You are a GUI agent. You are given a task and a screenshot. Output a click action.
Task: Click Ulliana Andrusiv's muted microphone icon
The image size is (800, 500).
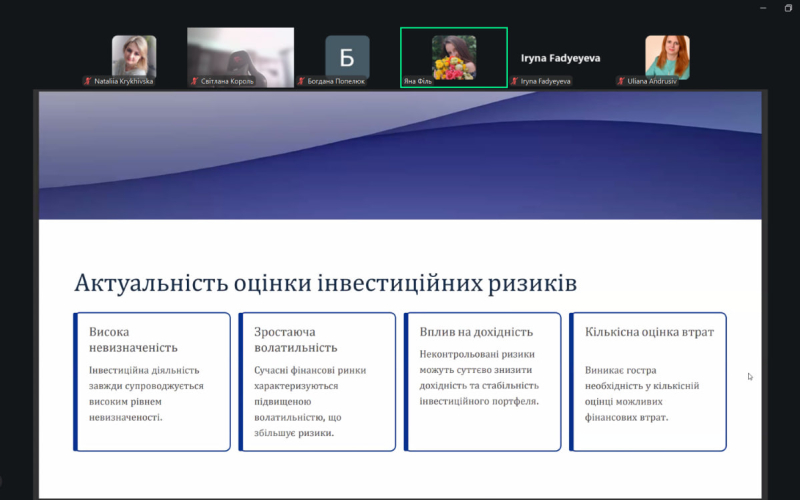(x=621, y=81)
